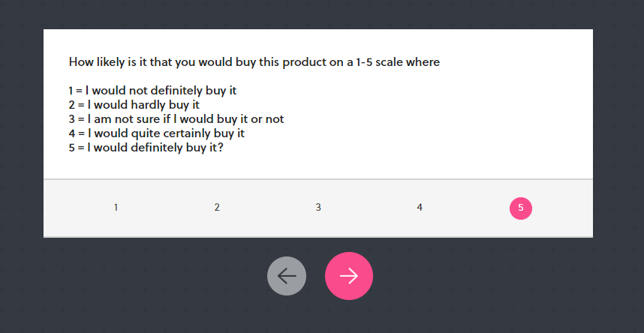Click the 'How likely is it' question text
Image resolution: width=644 pixels, height=333 pixels.
[x=254, y=62]
